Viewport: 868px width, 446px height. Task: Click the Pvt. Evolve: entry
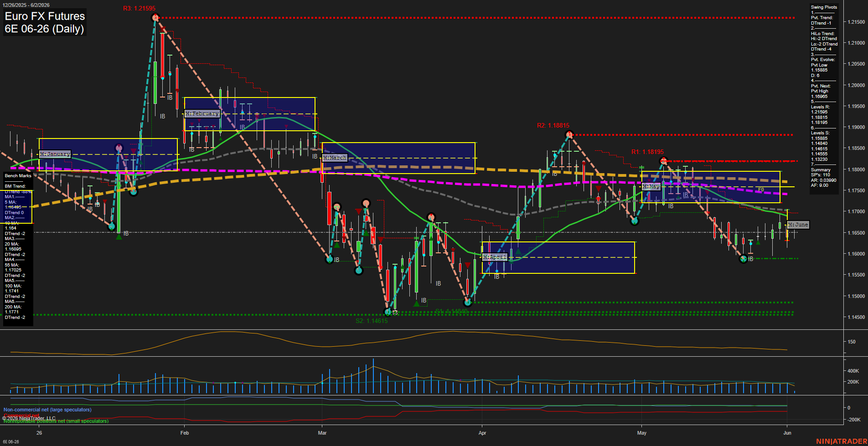(822, 60)
